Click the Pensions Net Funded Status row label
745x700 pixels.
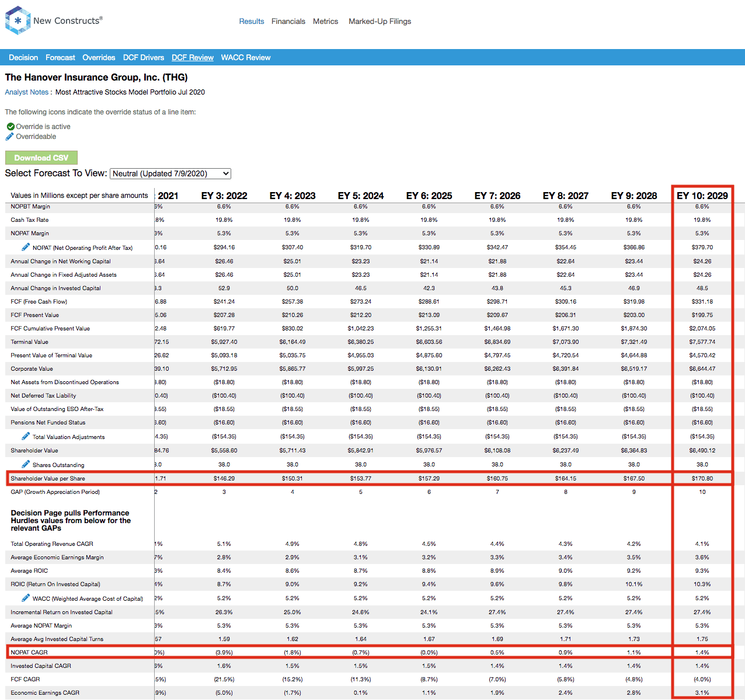(48, 422)
